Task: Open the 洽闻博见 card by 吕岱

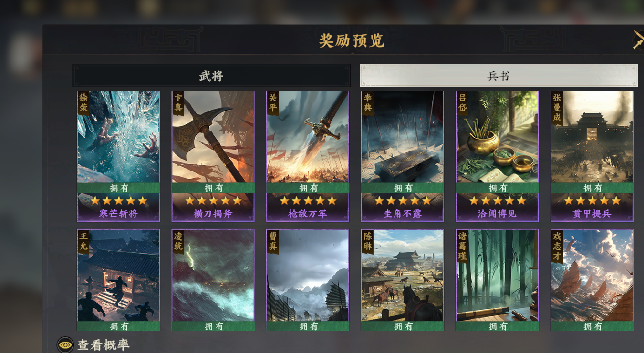Action: pos(497,157)
